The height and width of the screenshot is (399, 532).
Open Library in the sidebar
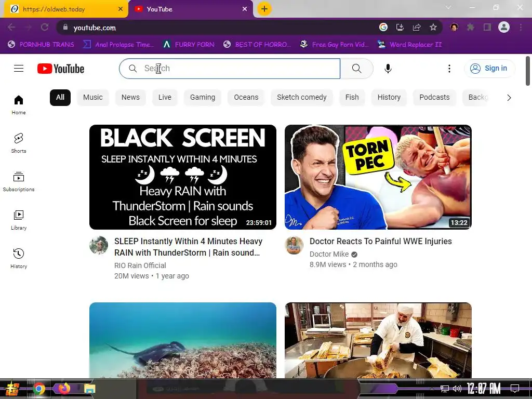(x=19, y=220)
